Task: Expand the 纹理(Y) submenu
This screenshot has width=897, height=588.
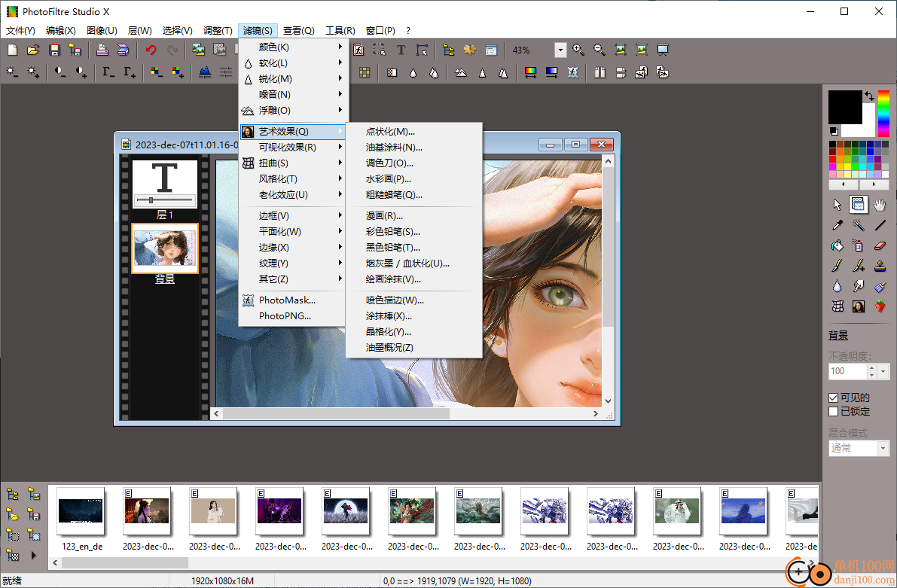Action: [x=292, y=263]
